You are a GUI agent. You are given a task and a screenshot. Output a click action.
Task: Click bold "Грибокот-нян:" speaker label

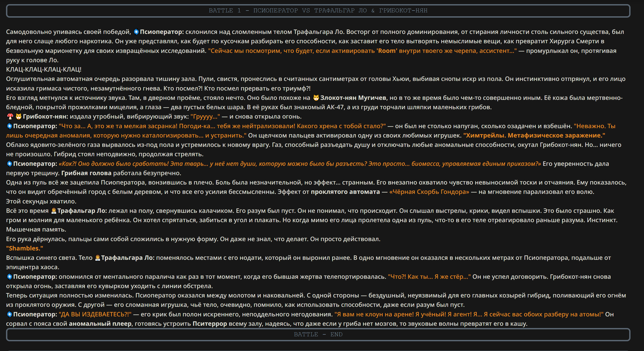46,116
